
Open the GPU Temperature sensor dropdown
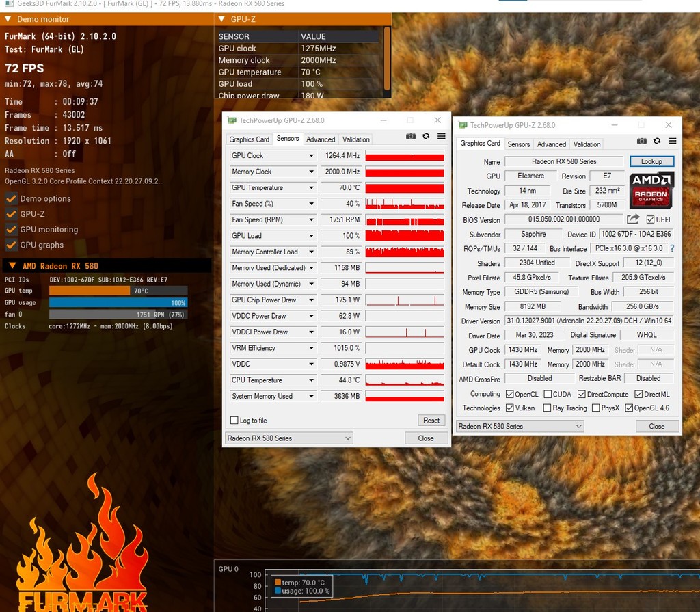pos(311,188)
